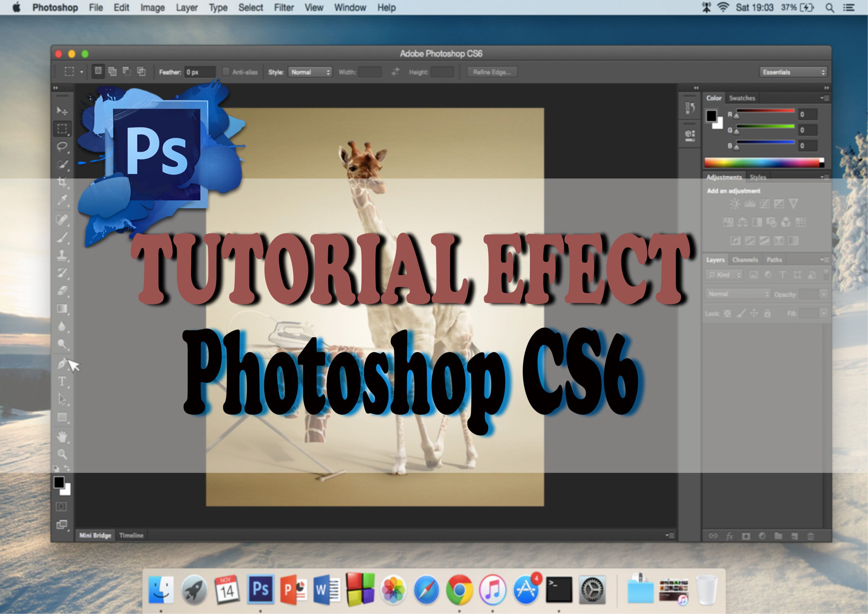Toggle lock image pixels
The width and height of the screenshot is (868, 614).
pos(741,313)
